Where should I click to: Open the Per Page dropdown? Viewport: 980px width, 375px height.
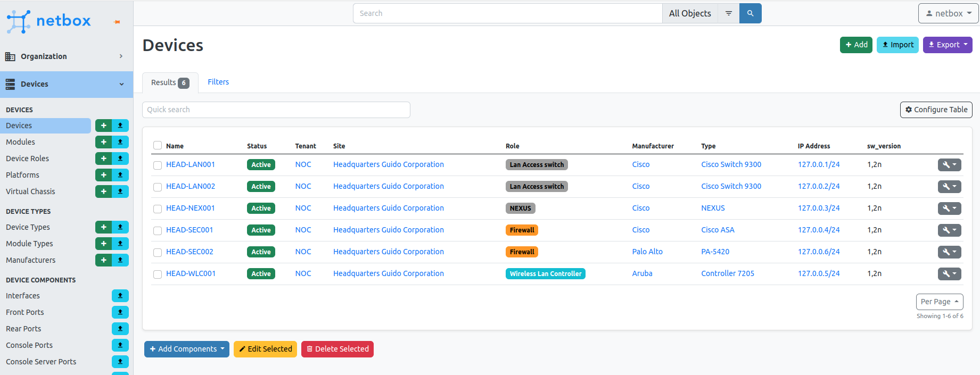[x=940, y=302]
